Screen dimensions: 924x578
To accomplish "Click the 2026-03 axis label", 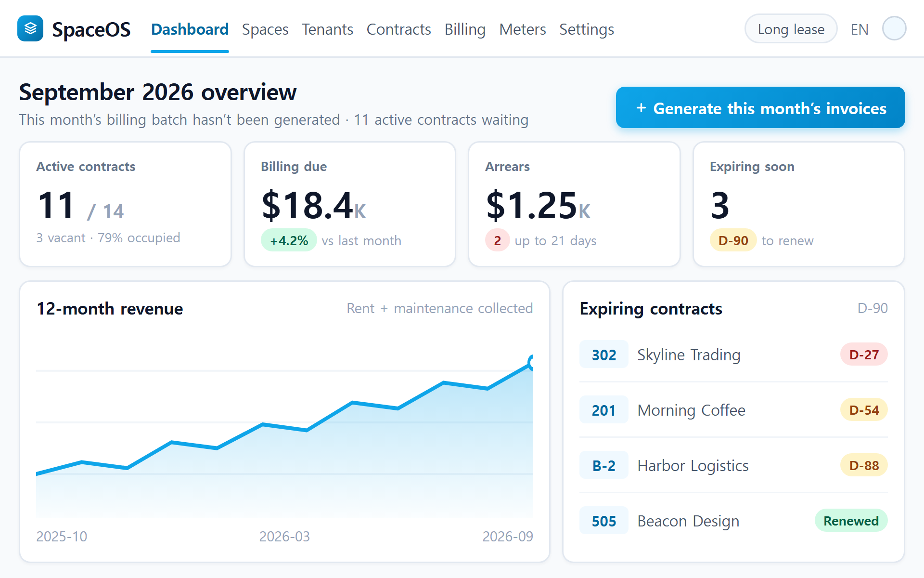I will 284,536.
